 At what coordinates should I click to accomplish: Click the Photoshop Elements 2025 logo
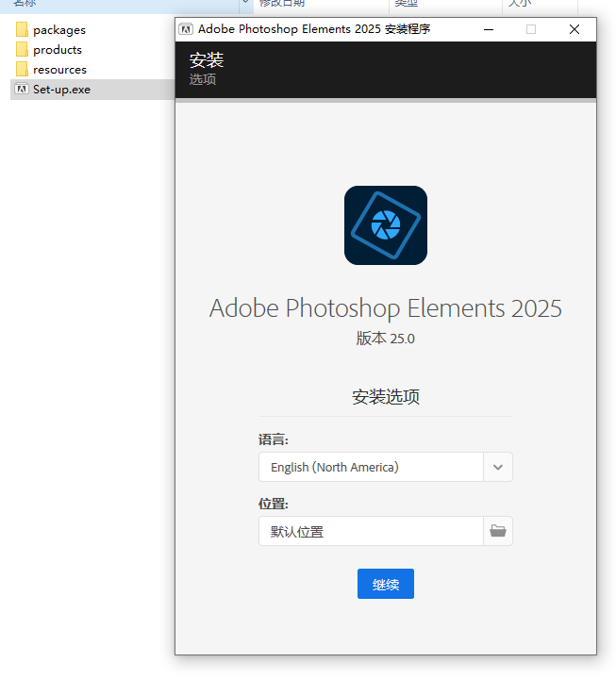386,225
